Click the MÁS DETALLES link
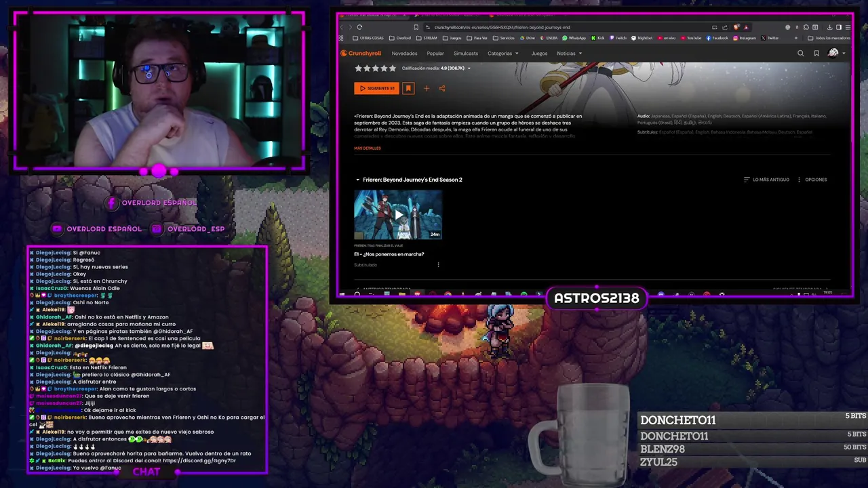This screenshot has width=868, height=488. point(368,148)
